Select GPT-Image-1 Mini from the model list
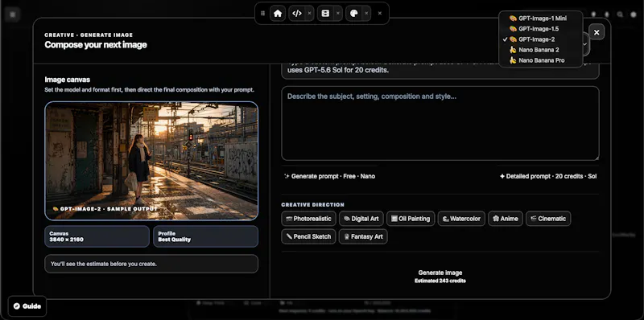Image resolution: width=644 pixels, height=320 pixels. click(x=540, y=18)
